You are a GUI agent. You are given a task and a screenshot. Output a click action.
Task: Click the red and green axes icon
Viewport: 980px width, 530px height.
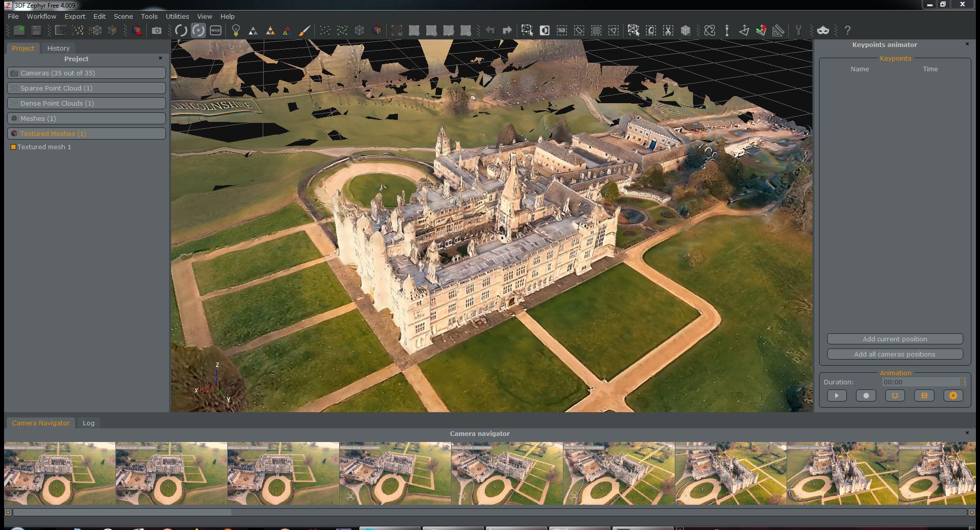click(761, 30)
